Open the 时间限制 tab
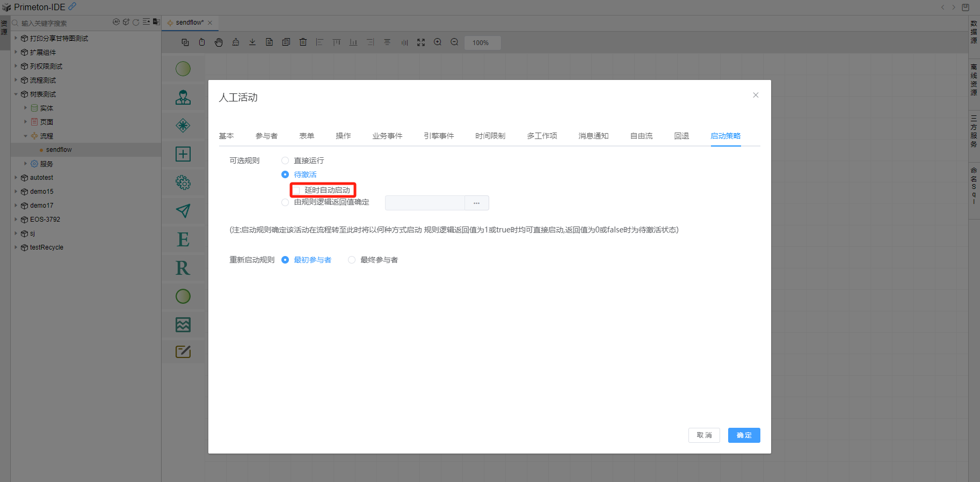The height and width of the screenshot is (482, 980). pyautogui.click(x=490, y=136)
